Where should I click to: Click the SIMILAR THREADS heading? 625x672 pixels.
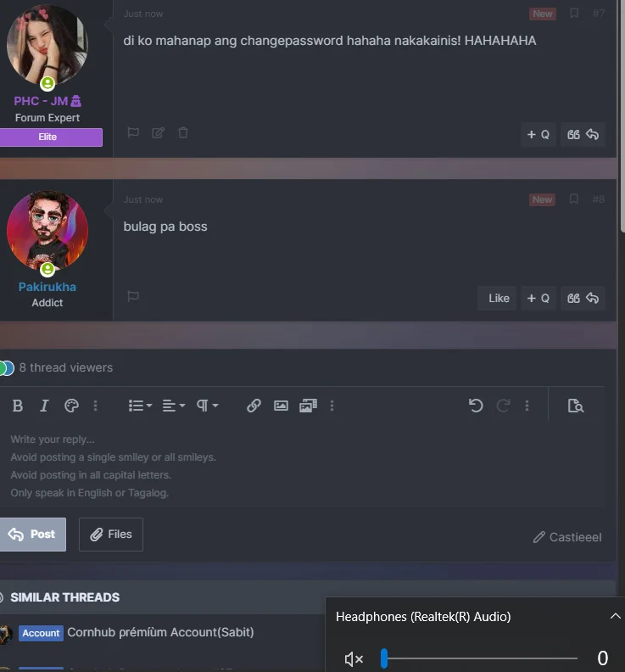click(64, 597)
